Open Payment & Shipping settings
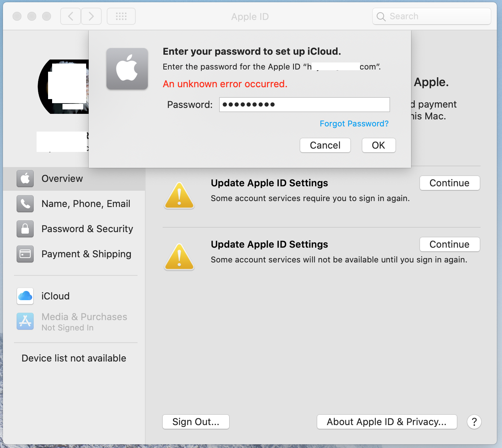The image size is (502, 448). (87, 254)
